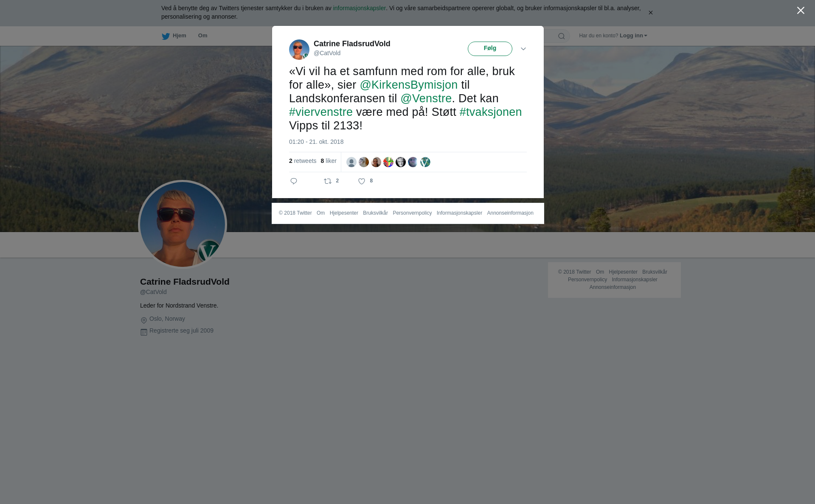The height and width of the screenshot is (504, 815).
Task: Open Catrine's avatar in the tweet header
Action: tap(299, 50)
